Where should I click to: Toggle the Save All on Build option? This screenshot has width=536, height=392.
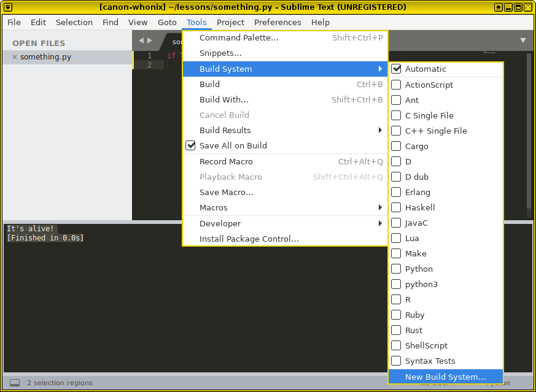233,146
